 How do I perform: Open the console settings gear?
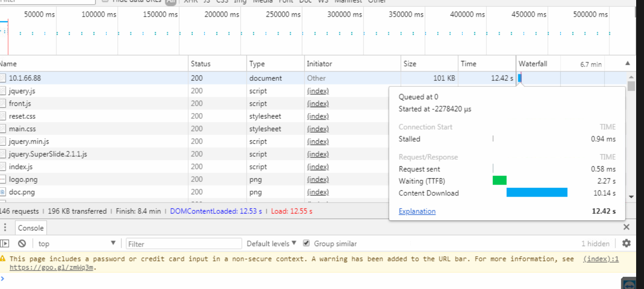pyautogui.click(x=626, y=243)
